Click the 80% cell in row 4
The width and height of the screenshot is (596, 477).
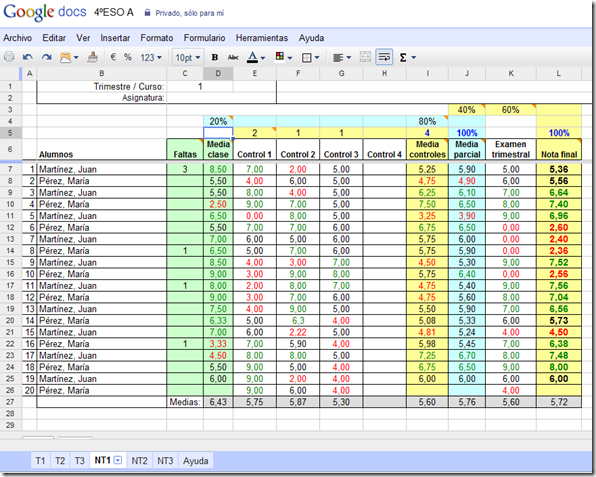[x=427, y=122]
